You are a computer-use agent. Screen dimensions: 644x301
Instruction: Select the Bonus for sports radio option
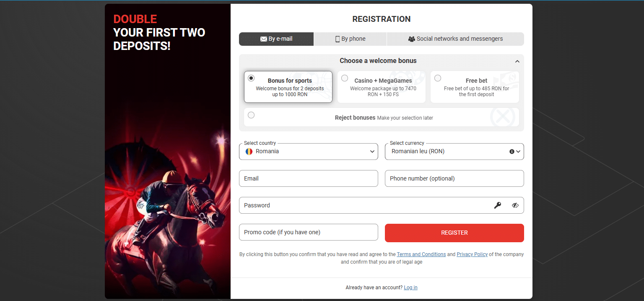point(251,78)
